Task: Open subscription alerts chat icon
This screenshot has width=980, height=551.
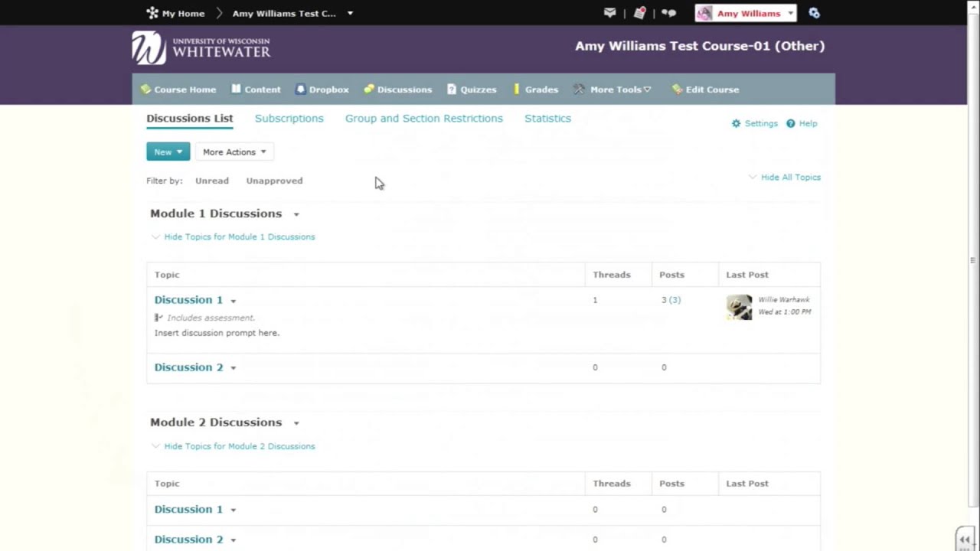Action: [668, 13]
